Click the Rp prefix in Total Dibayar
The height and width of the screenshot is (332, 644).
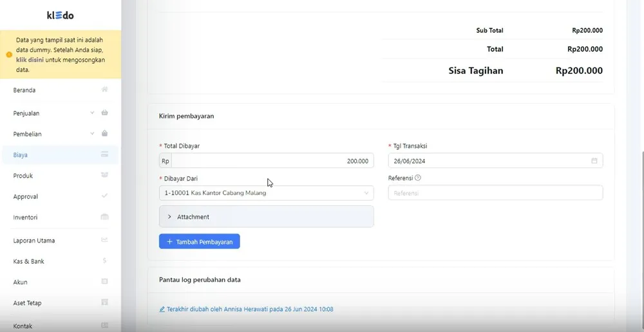[166, 161]
